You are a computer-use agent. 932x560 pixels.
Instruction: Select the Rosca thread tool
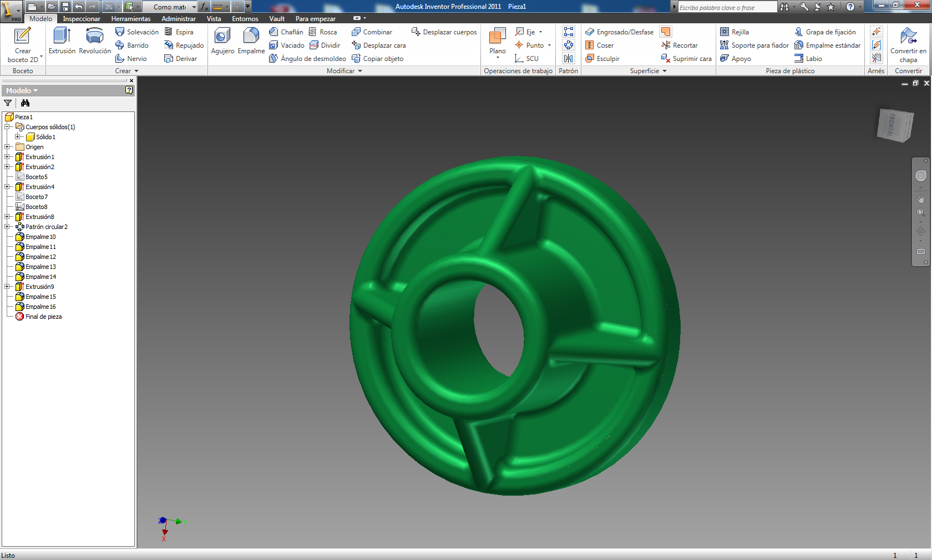tap(323, 32)
